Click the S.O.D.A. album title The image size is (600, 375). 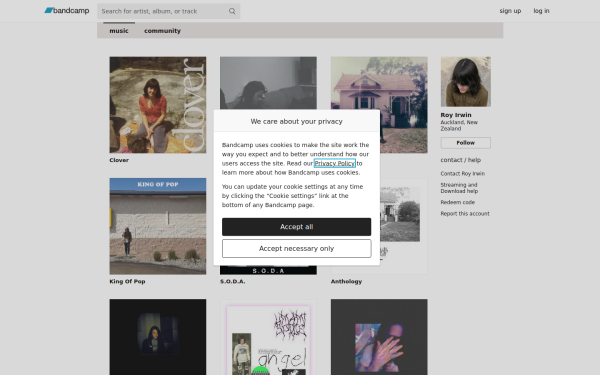[x=233, y=281]
